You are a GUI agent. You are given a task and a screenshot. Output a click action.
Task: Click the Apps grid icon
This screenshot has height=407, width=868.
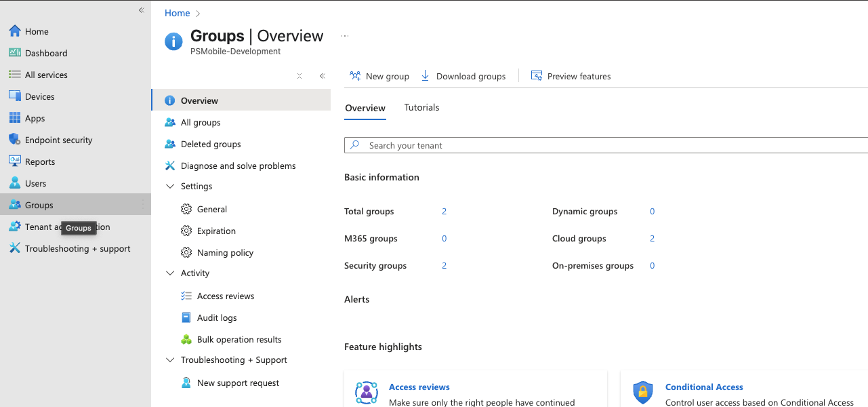tap(14, 118)
